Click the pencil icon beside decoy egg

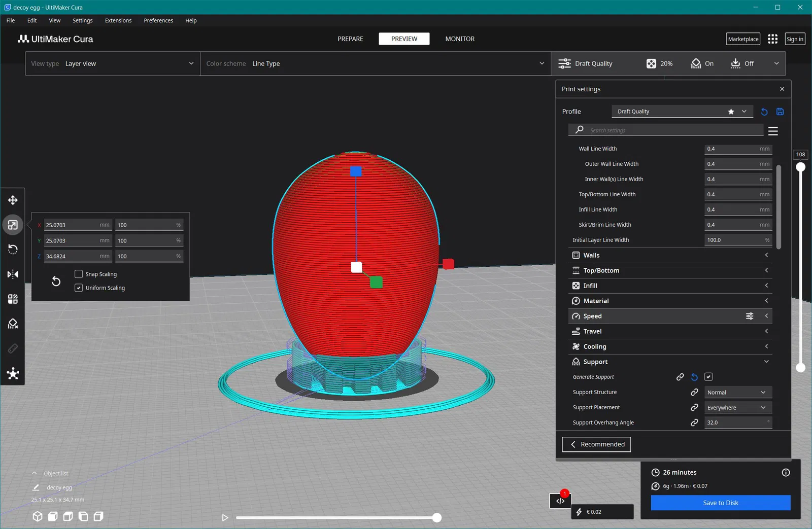tap(36, 487)
